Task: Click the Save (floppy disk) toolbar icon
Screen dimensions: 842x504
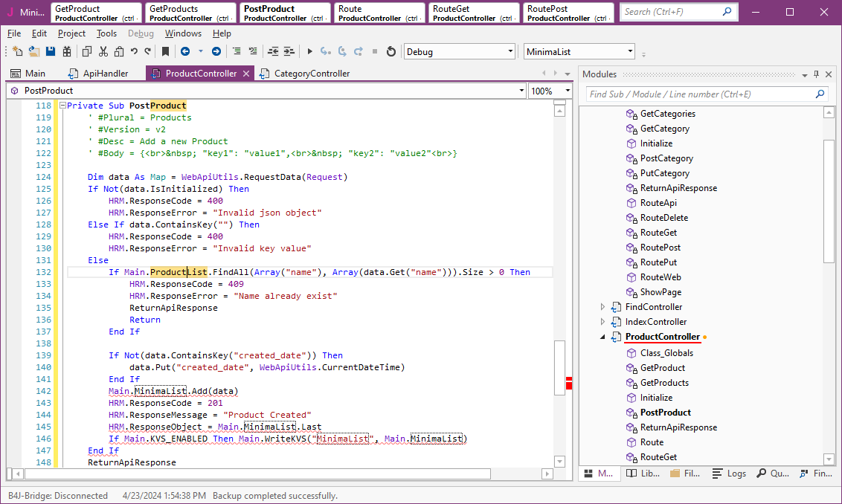Action: click(x=51, y=51)
